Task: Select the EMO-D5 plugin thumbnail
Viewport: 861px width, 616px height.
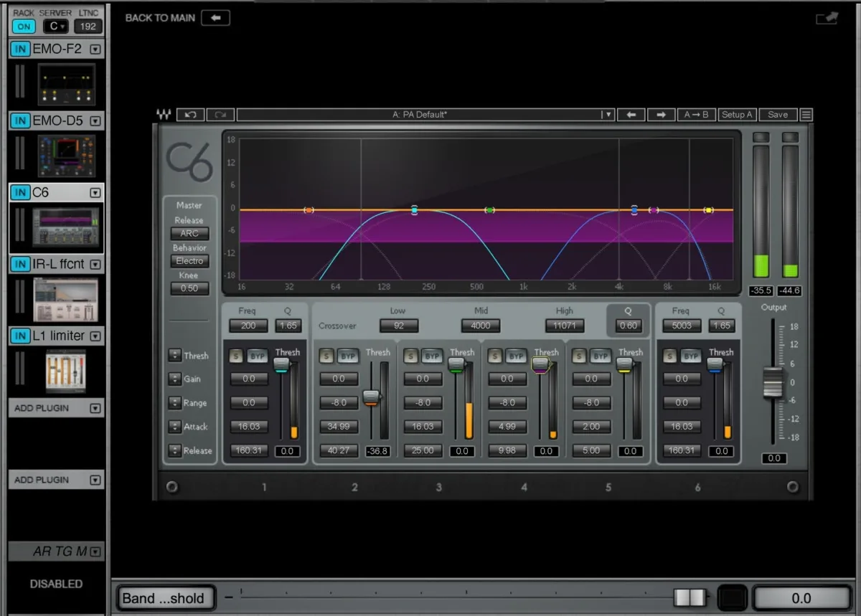Action: [x=66, y=156]
